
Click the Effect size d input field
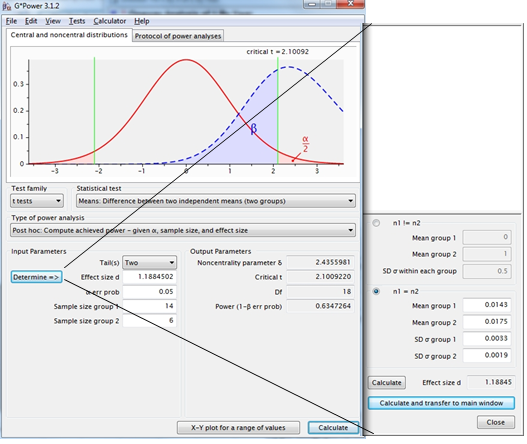point(150,277)
